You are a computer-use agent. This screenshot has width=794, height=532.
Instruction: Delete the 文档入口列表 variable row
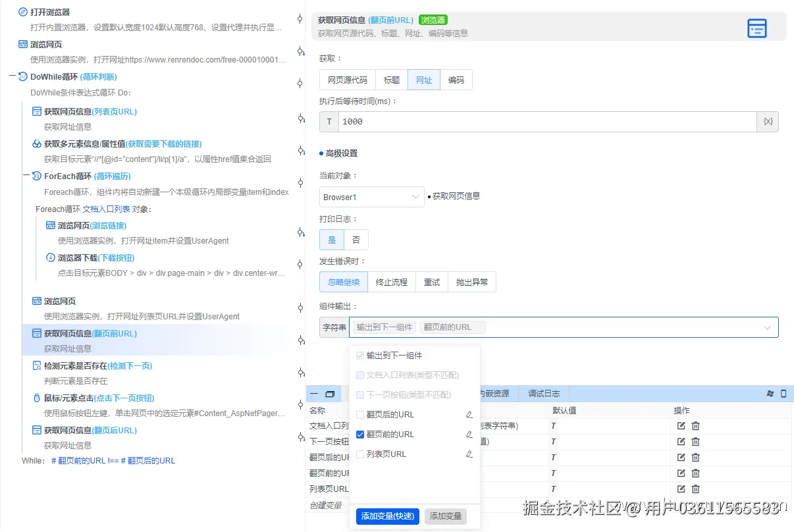pyautogui.click(x=695, y=425)
